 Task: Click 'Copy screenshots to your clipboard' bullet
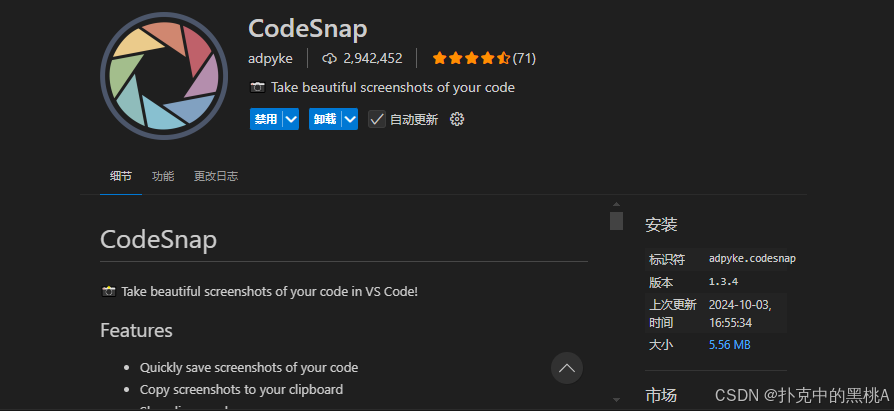click(x=241, y=390)
